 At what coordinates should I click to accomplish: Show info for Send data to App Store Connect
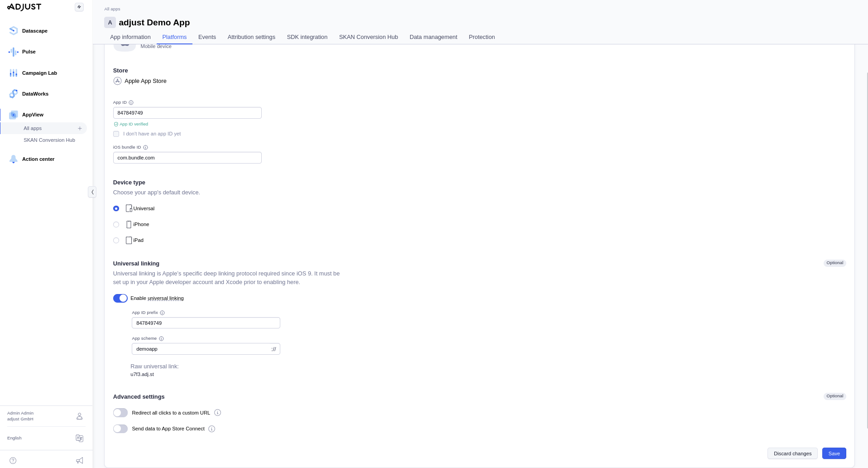[x=212, y=429]
